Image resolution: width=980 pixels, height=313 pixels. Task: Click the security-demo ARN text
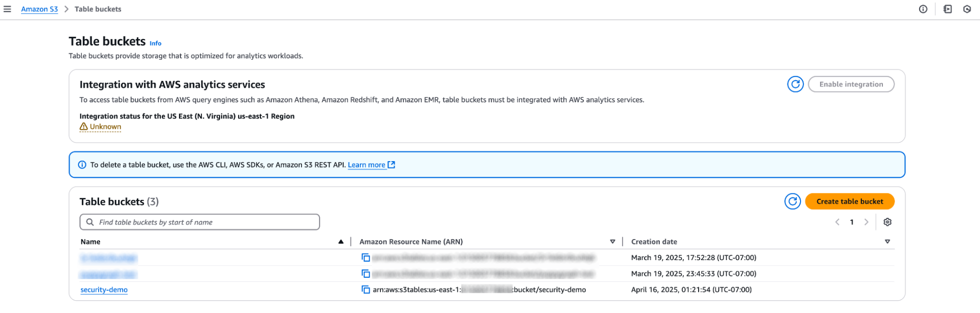tap(479, 289)
